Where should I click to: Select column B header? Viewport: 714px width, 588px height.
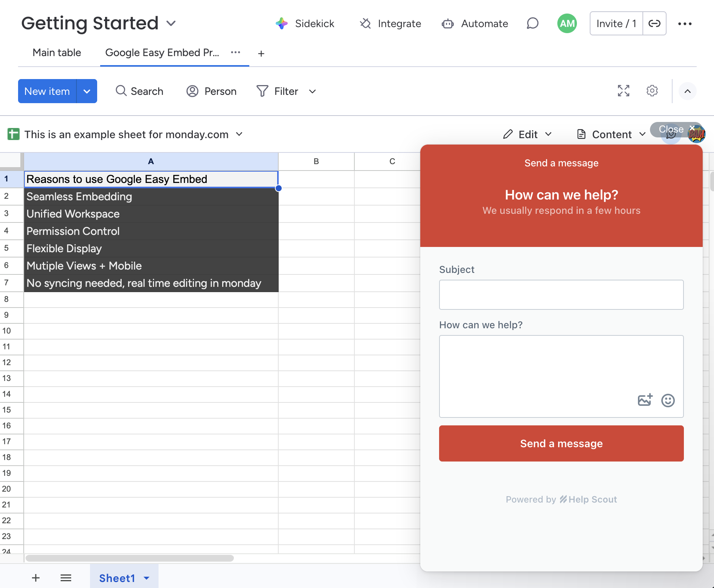coord(316,161)
